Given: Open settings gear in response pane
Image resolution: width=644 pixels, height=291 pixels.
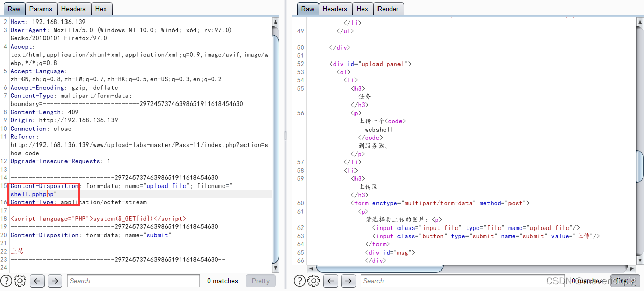Looking at the screenshot, I should pyautogui.click(x=314, y=281).
